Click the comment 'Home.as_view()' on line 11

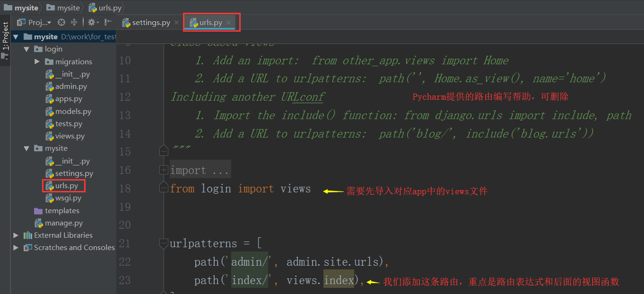point(478,78)
